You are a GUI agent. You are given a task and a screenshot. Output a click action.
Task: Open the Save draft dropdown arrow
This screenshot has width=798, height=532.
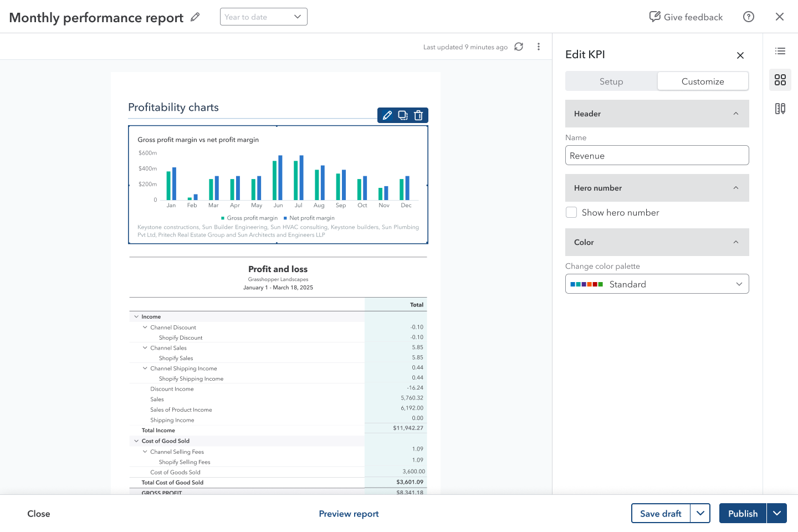[700, 513]
